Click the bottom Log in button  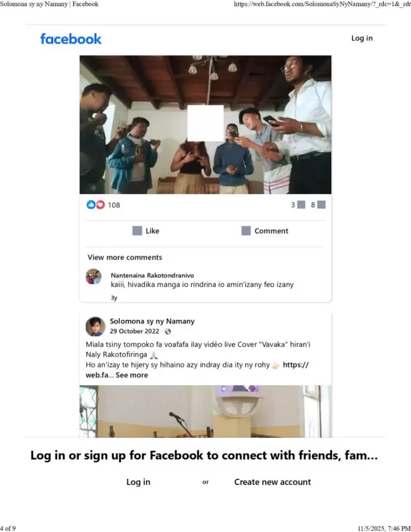138,482
